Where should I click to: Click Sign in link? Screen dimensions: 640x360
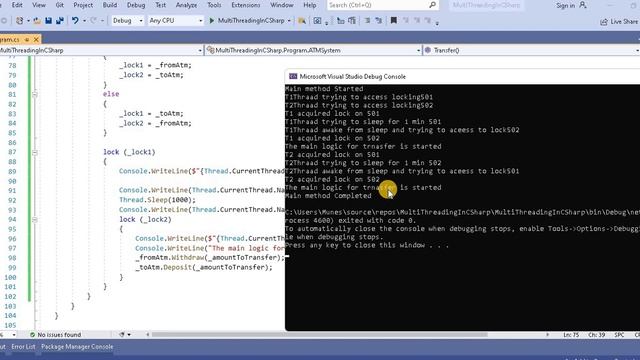coord(565,5)
